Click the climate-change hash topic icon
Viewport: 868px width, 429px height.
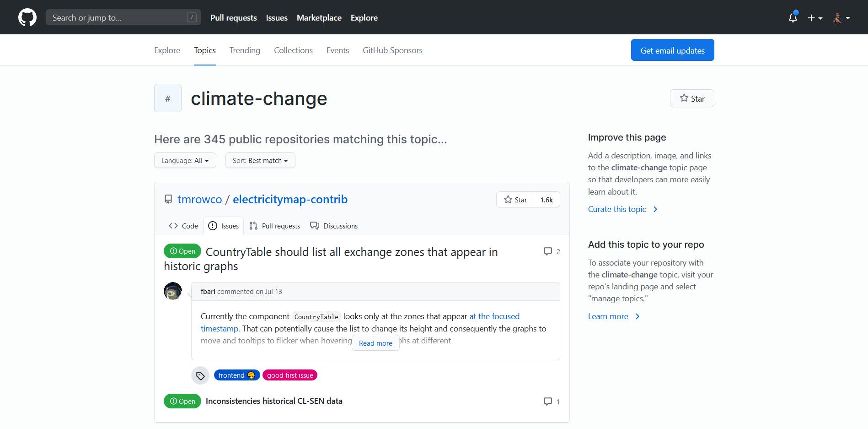coord(168,98)
